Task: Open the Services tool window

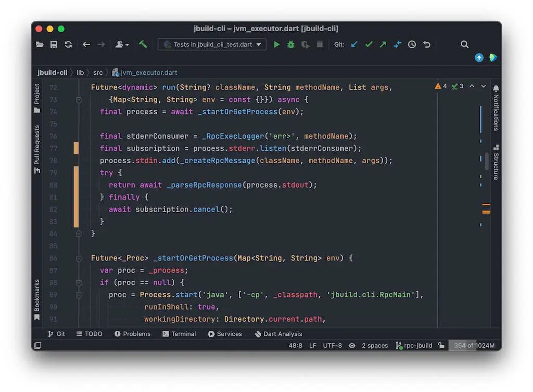Action: [x=225, y=334]
